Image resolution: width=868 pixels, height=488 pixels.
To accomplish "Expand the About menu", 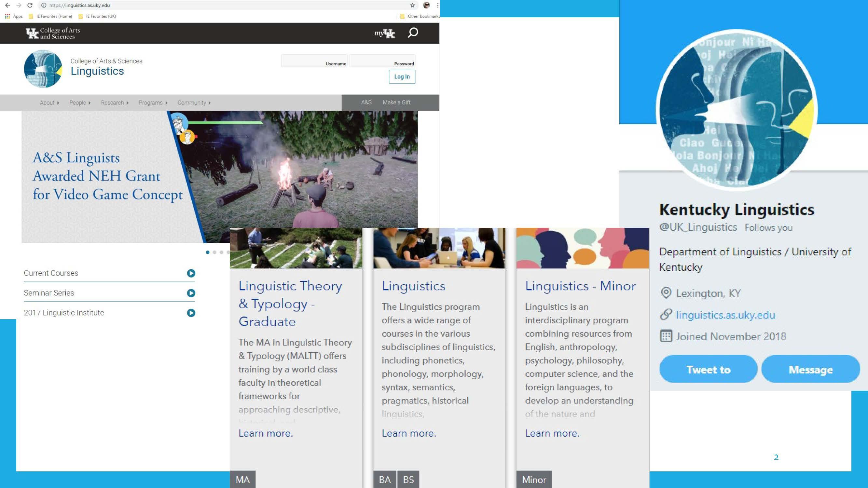I will point(49,103).
